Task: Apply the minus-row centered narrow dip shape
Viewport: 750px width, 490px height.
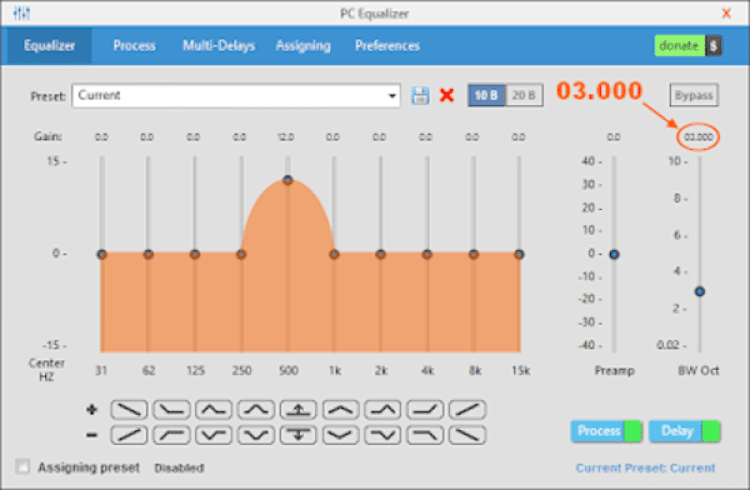Action: coord(256,435)
